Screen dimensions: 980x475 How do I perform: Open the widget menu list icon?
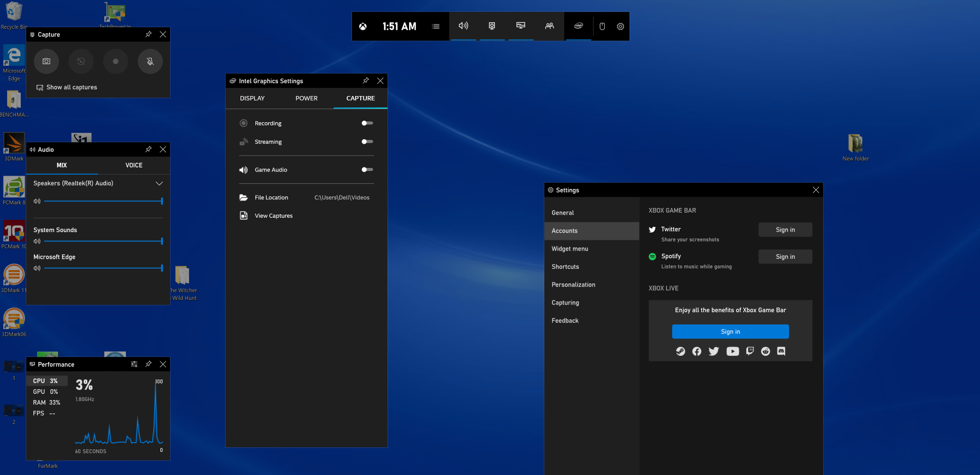pos(436,26)
